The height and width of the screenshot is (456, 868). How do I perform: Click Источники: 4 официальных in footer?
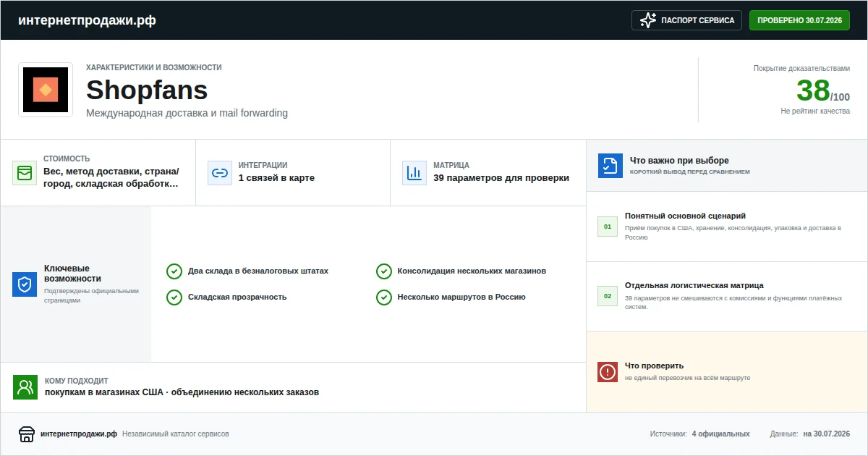click(x=699, y=434)
